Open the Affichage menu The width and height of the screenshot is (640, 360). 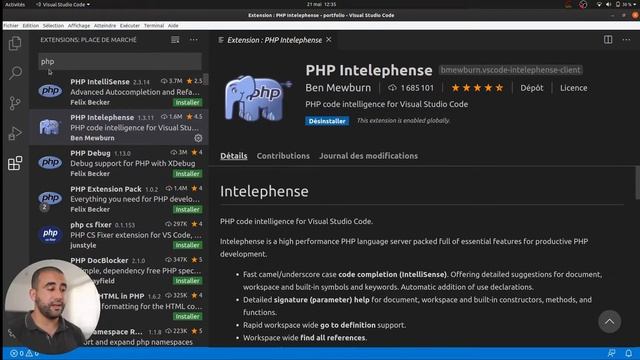(x=79, y=25)
